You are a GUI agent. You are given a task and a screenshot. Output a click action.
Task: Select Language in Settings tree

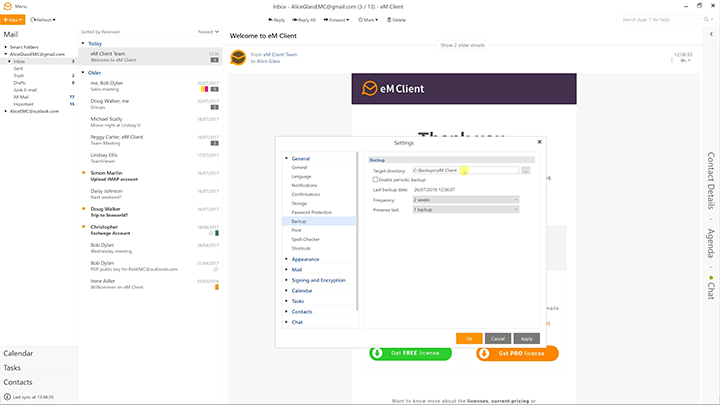[x=301, y=176]
